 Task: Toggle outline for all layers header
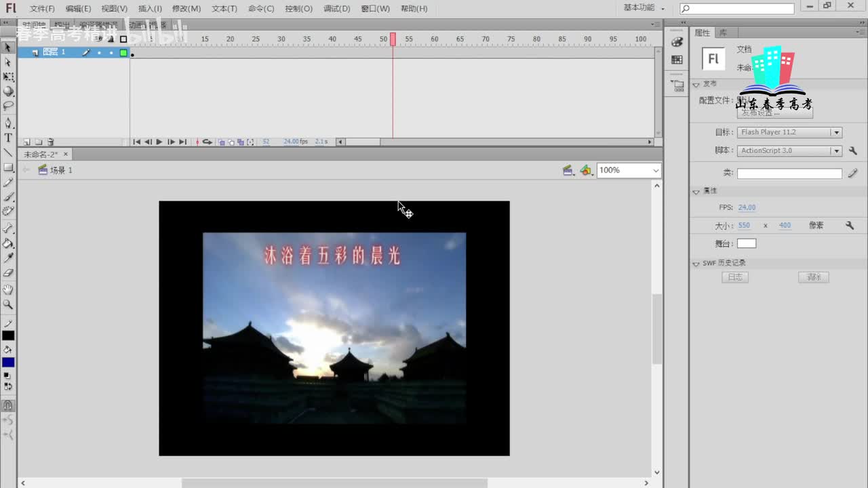coord(123,39)
